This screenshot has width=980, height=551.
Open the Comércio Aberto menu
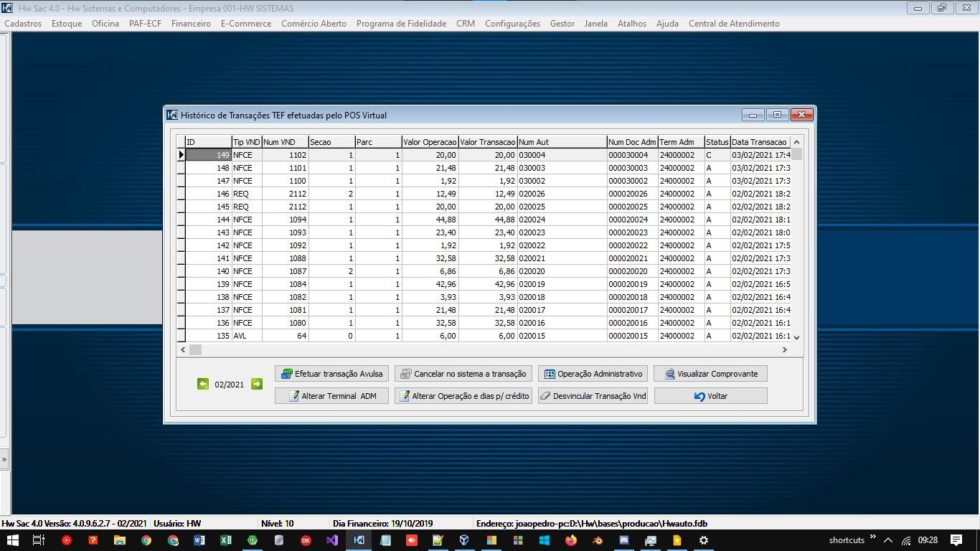[314, 24]
